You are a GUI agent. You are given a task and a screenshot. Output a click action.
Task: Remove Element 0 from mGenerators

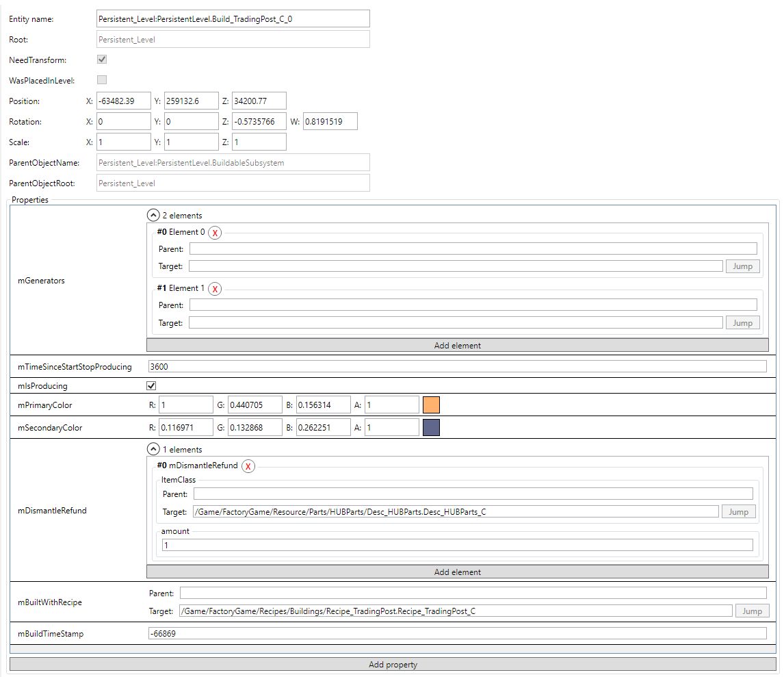[215, 233]
